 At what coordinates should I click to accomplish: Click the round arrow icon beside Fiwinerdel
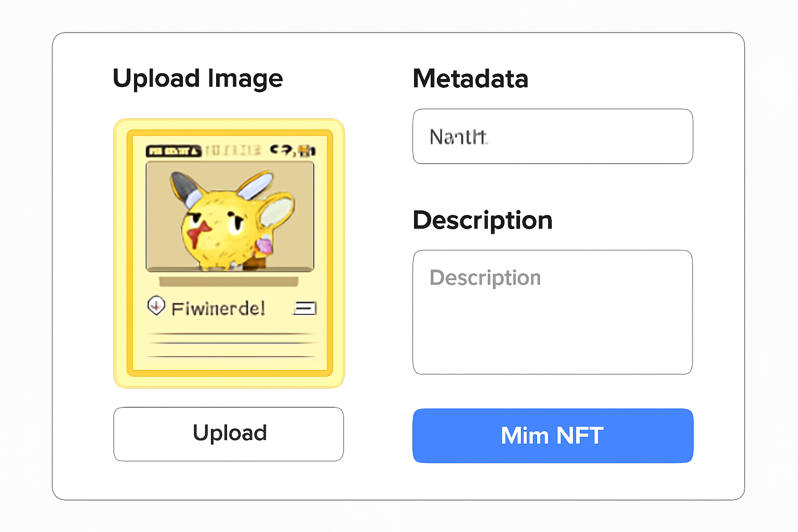coord(156,305)
